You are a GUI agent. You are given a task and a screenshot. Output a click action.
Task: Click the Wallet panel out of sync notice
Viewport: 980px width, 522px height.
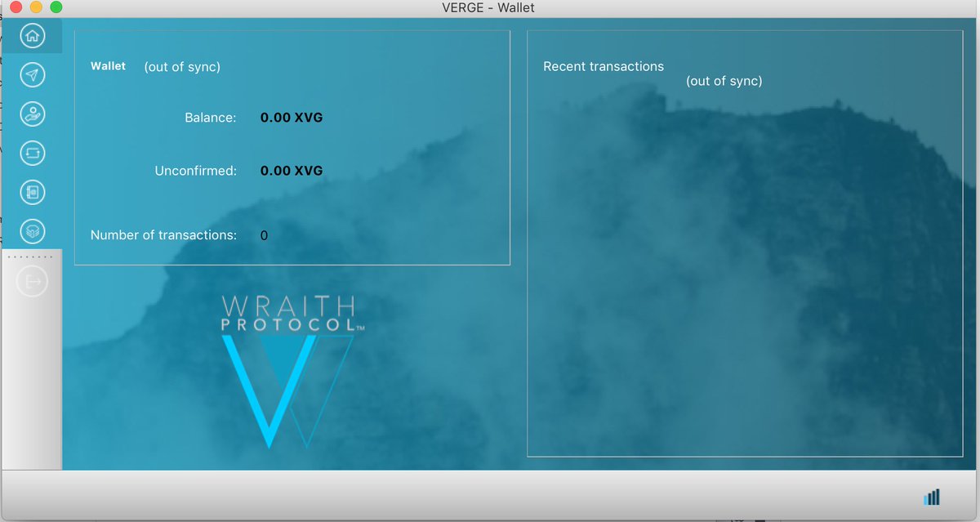click(x=182, y=67)
